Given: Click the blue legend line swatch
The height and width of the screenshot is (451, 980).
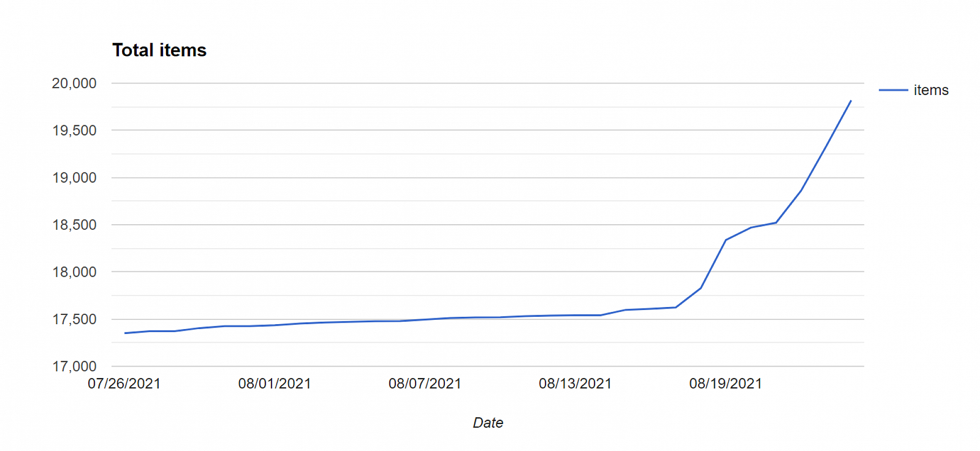Looking at the screenshot, I should (893, 90).
